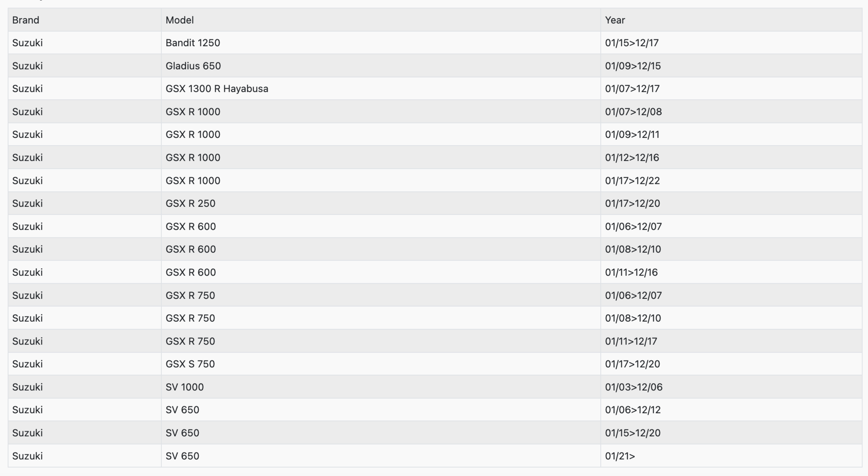Click the GSX R 250 model cell
Screen dimensions: 868x476
click(190, 203)
